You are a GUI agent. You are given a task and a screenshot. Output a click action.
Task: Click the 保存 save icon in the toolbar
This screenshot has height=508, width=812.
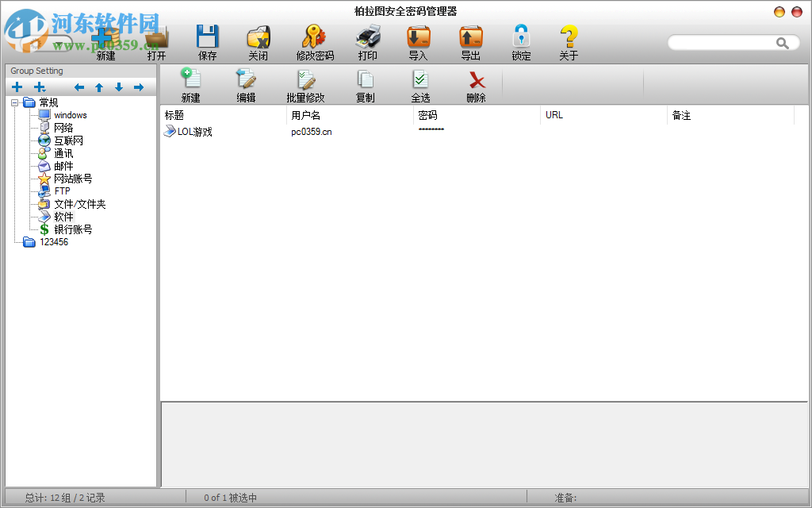(x=208, y=41)
